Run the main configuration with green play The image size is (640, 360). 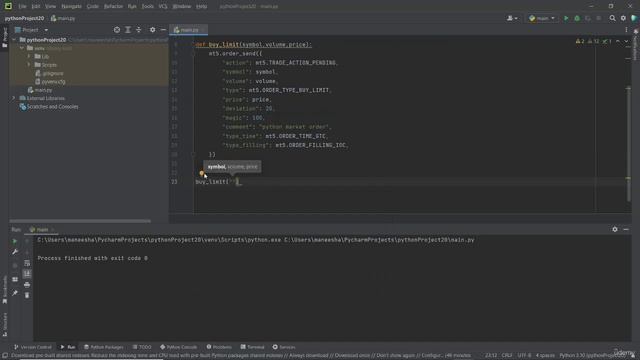566,18
